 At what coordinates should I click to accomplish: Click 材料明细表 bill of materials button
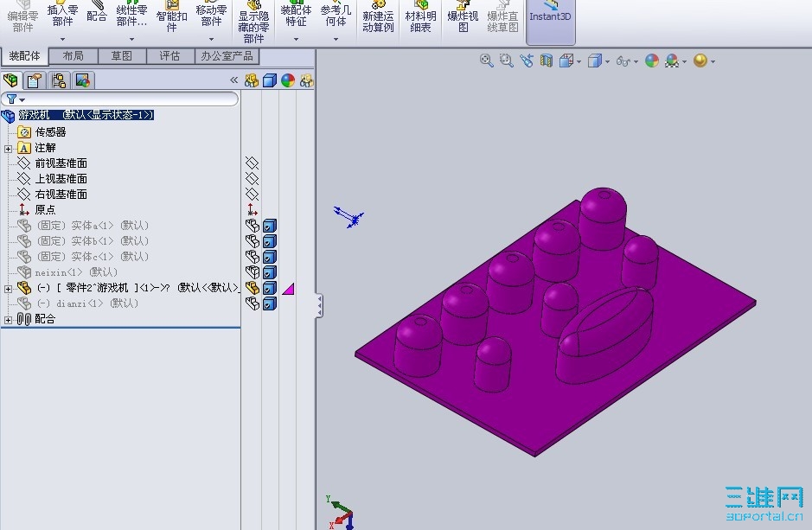coord(420,16)
